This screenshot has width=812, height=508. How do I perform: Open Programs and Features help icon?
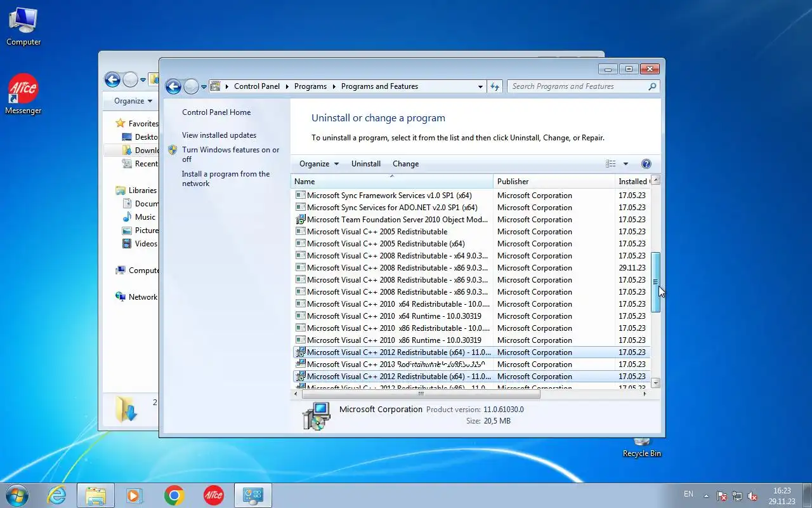[x=646, y=164]
